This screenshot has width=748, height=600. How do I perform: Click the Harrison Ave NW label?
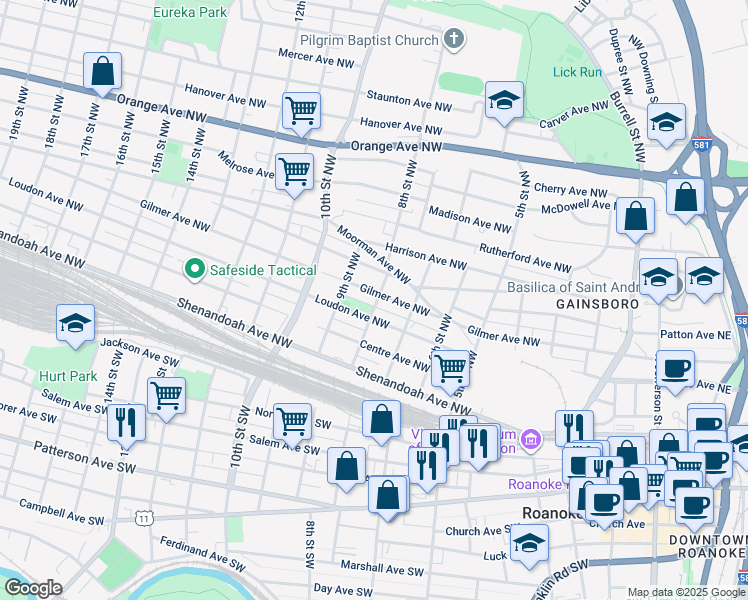pos(426,256)
